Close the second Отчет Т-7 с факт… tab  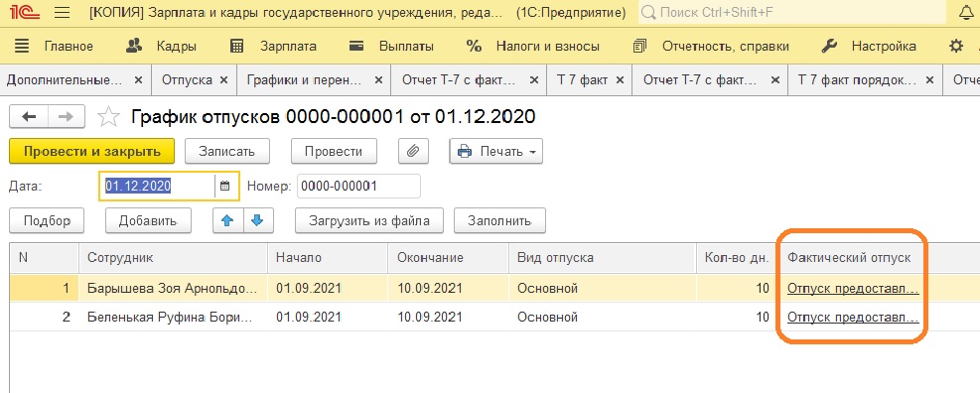pos(775,80)
